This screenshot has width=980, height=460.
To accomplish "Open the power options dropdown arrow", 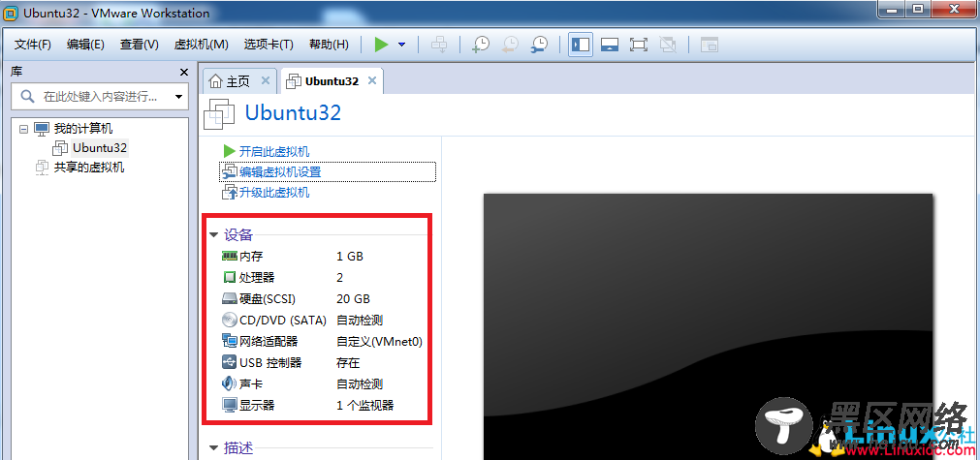I will [x=402, y=45].
